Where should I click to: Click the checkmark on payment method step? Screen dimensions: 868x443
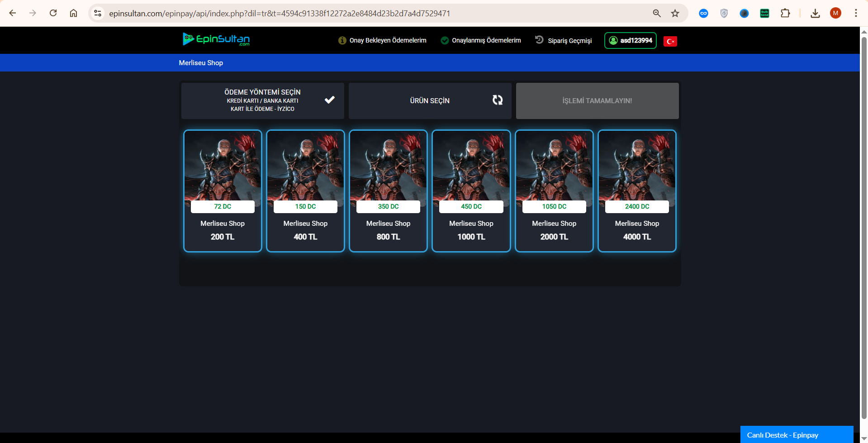[330, 100]
